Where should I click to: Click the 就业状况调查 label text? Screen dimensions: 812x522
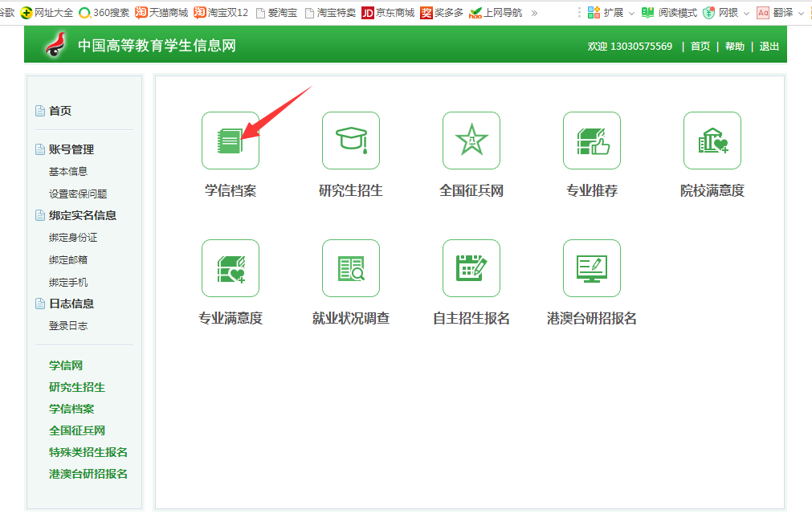pos(351,318)
